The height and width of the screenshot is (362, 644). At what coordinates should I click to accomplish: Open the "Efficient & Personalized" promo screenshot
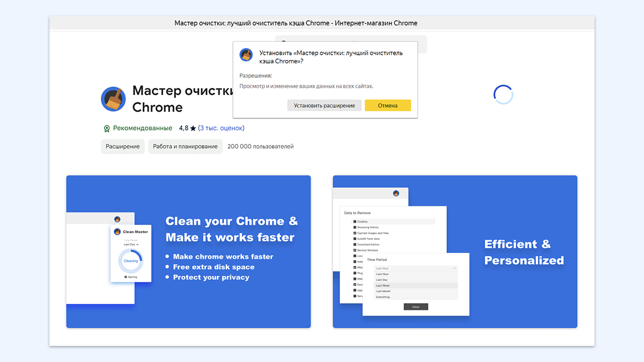pyautogui.click(x=455, y=252)
